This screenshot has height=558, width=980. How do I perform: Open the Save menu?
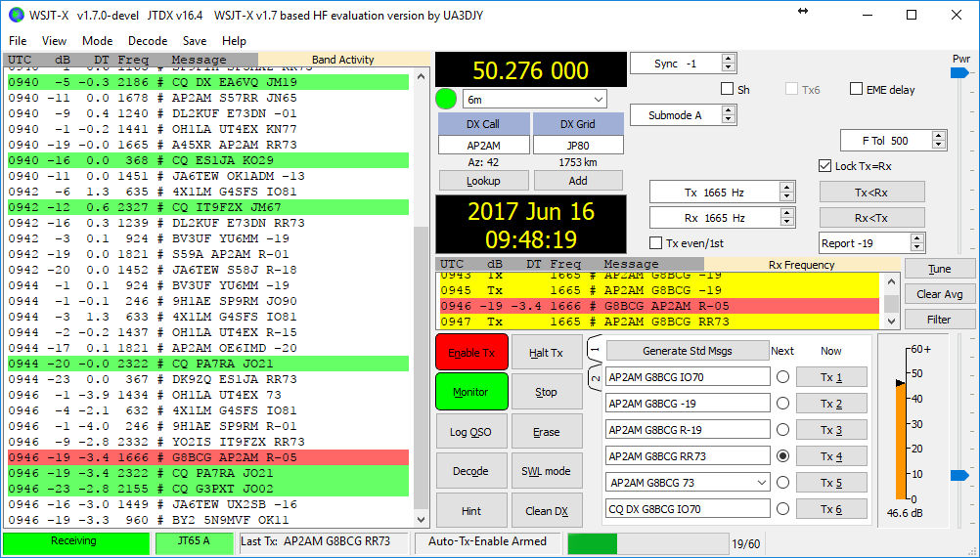(195, 41)
